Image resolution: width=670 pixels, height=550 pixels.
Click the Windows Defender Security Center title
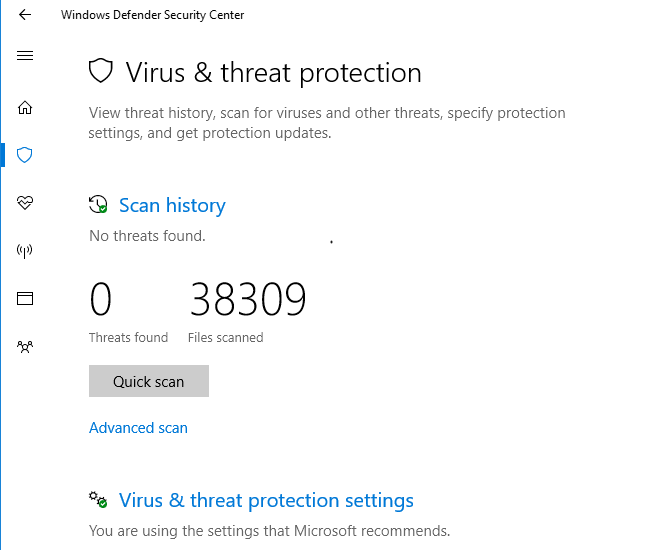pos(152,15)
